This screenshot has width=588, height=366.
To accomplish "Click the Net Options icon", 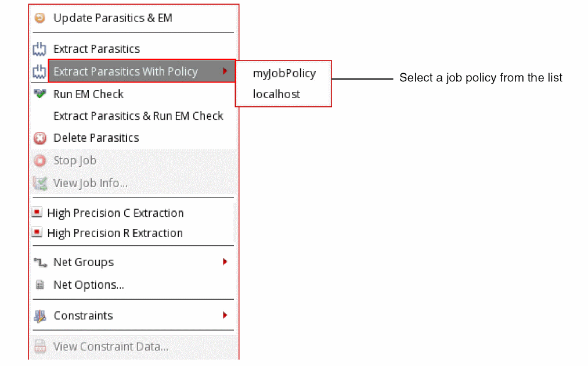I will tap(39, 285).
